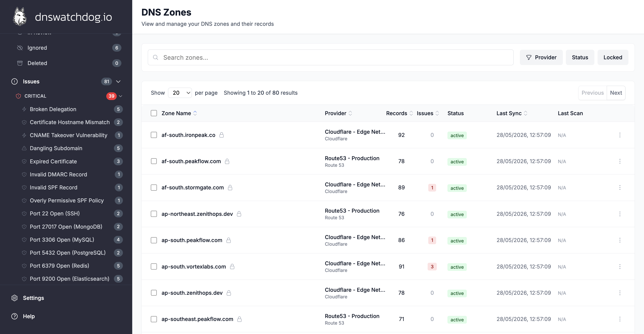Click the lock icon beside ap-northeast.zenithops.dev
Image resolution: width=644 pixels, height=334 pixels.
[x=239, y=214]
